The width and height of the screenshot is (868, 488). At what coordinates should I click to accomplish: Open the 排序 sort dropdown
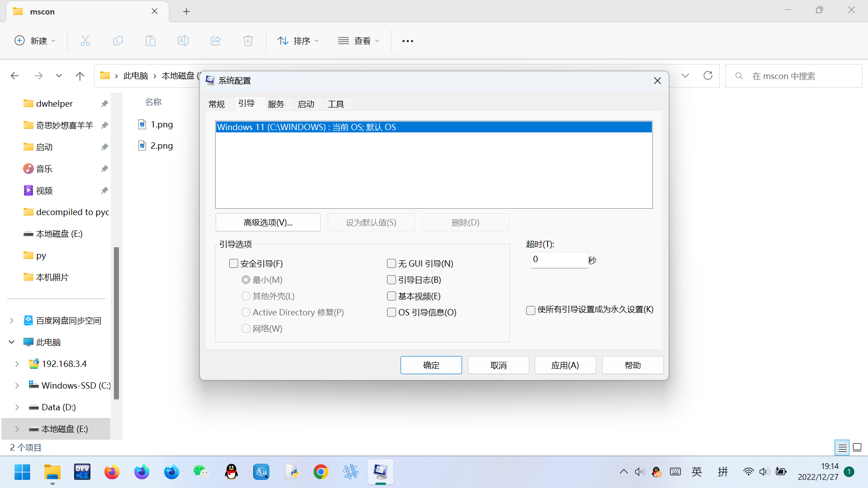(x=298, y=41)
